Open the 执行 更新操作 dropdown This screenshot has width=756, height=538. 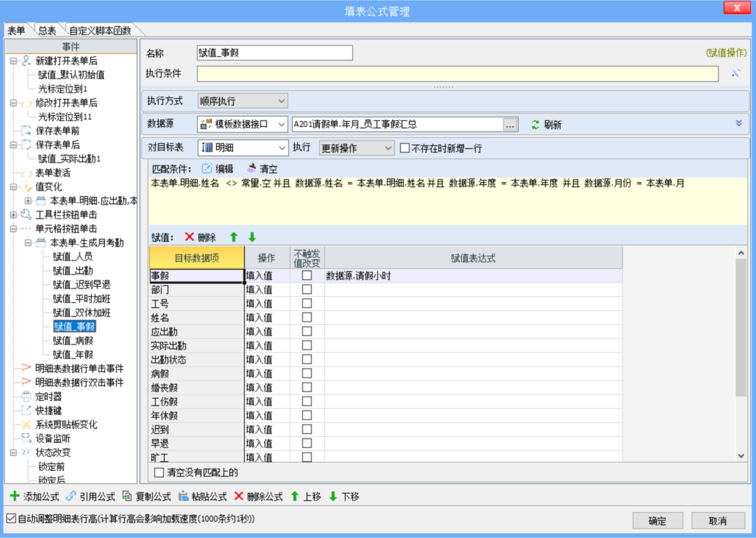[356, 148]
